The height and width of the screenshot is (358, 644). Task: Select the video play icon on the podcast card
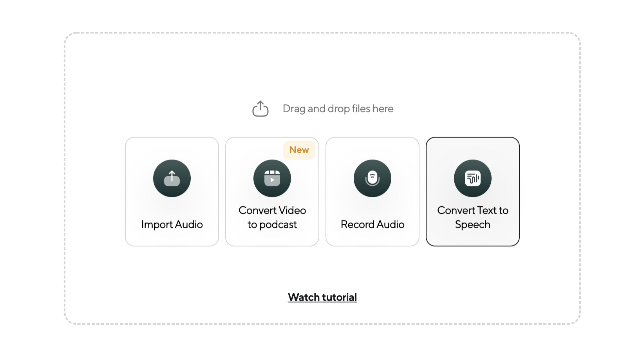click(272, 180)
